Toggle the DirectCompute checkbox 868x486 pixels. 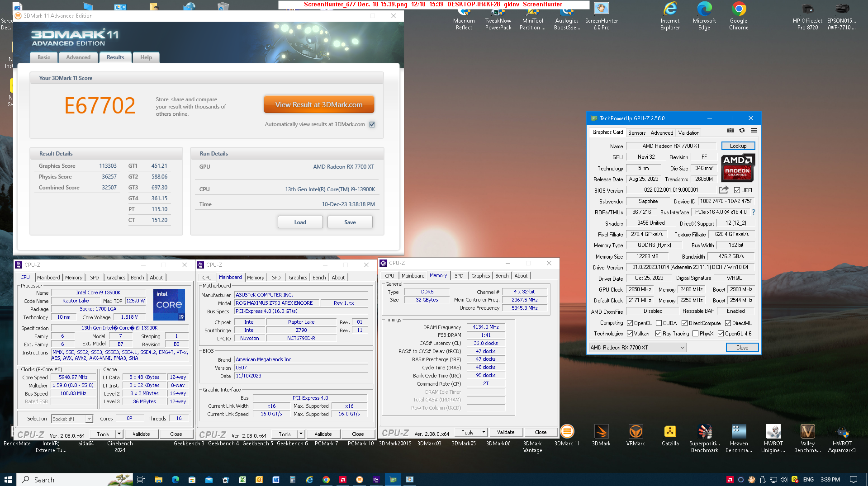tap(684, 323)
